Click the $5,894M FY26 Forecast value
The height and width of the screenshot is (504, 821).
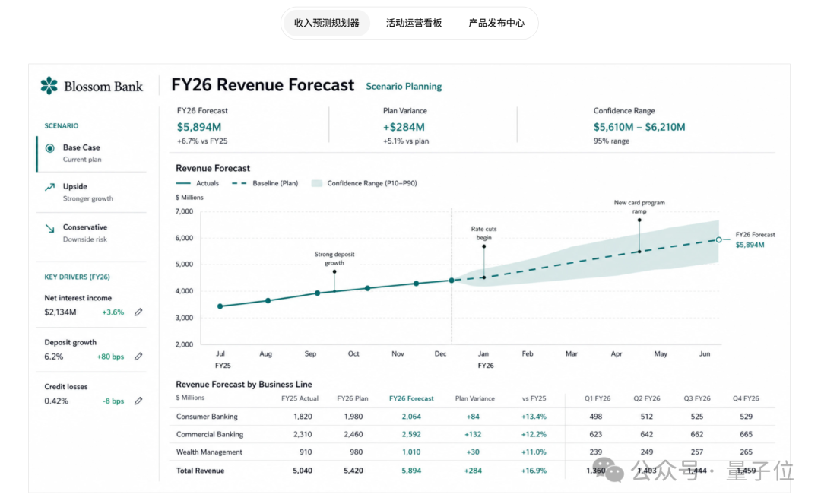click(199, 127)
